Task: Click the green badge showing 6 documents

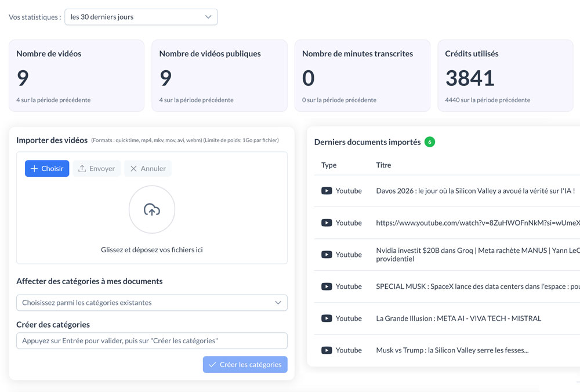Action: 429,142
